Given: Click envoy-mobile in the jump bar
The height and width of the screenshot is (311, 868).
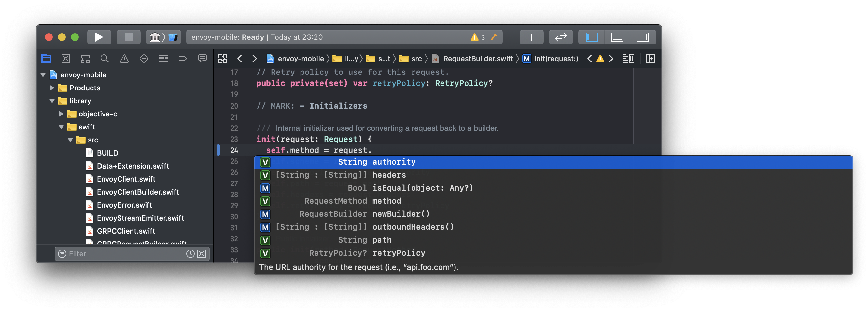Looking at the screenshot, I should (296, 59).
